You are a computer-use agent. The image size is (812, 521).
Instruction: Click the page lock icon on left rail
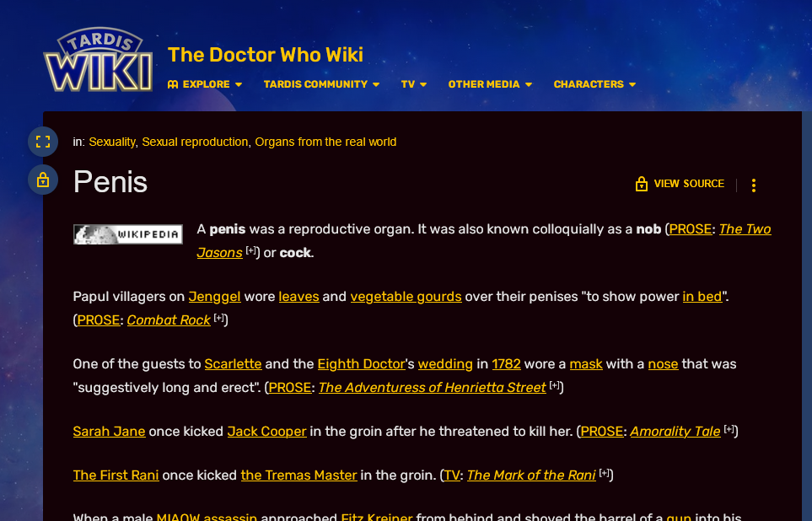pyautogui.click(x=43, y=180)
